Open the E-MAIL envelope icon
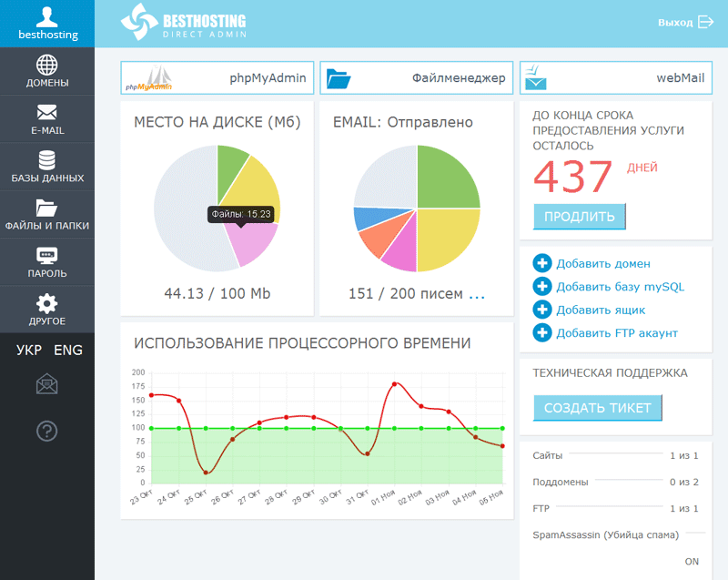The image size is (728, 580). tap(47, 112)
